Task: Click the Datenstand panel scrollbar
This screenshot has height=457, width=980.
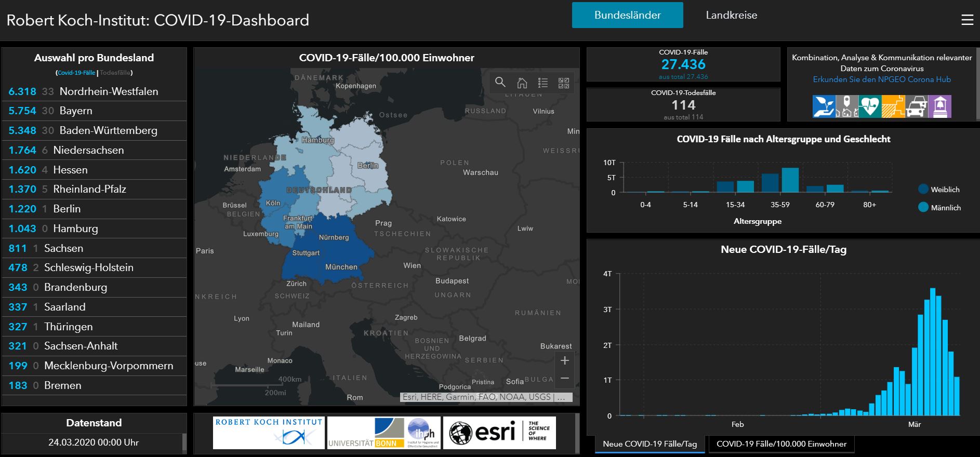Action: pyautogui.click(x=184, y=443)
